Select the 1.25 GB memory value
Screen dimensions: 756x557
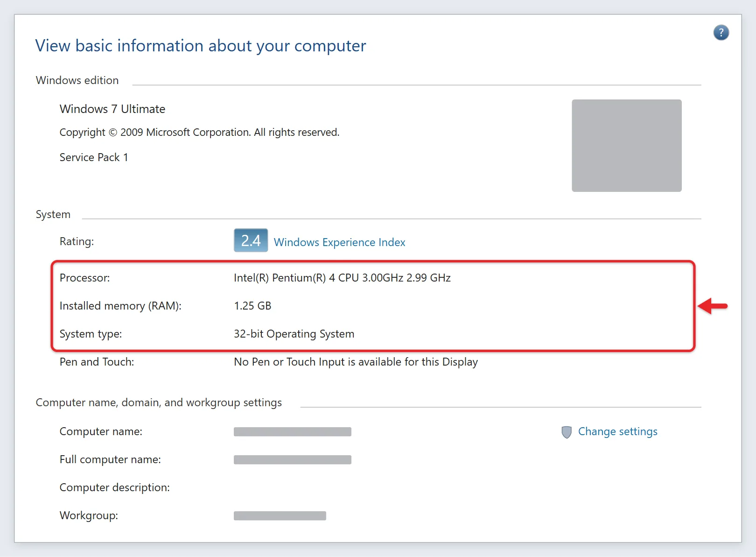[x=252, y=306]
